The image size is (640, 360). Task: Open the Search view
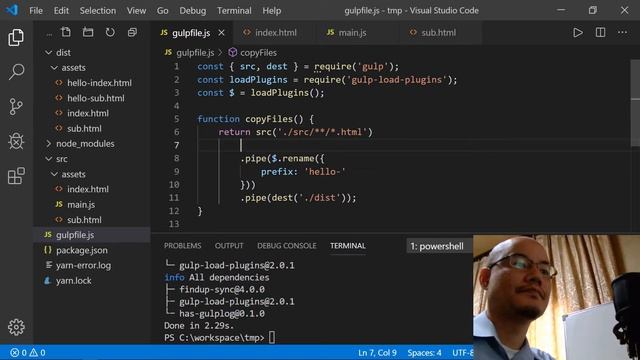pyautogui.click(x=16, y=72)
